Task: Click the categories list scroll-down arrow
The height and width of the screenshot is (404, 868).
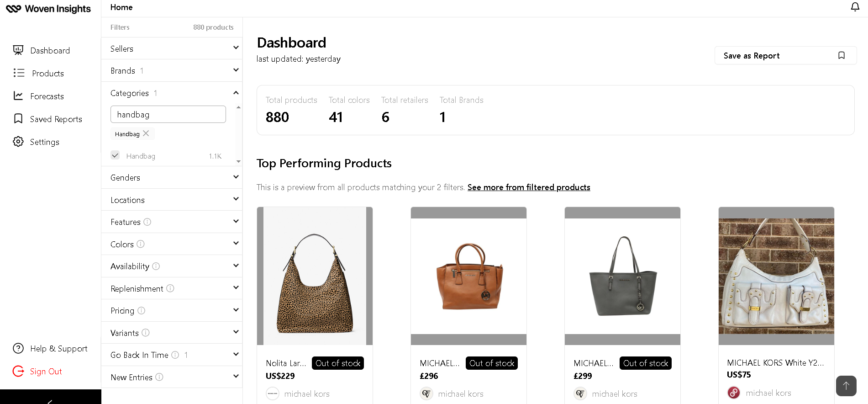Action: pos(238,161)
